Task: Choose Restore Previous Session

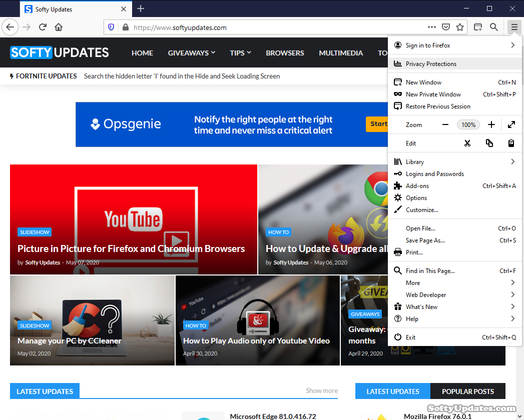Action: tap(455, 106)
